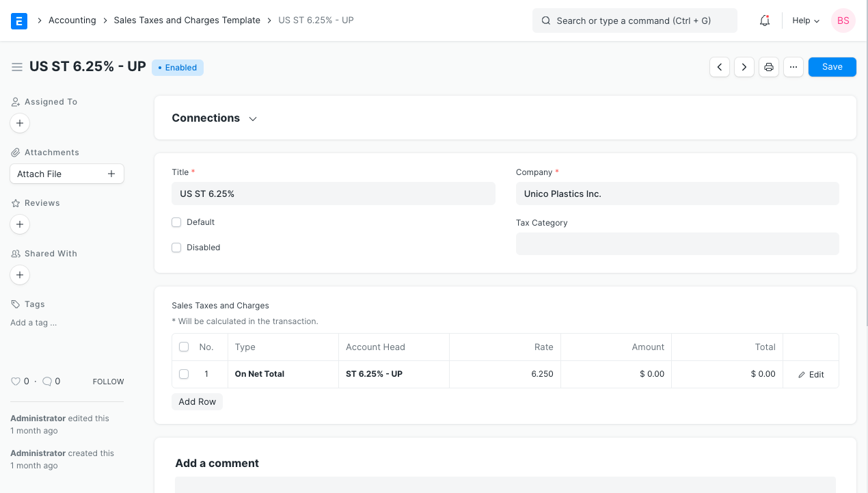Toggle the sidebar hamburger icon
Viewport: 868px width, 493px height.
point(17,67)
